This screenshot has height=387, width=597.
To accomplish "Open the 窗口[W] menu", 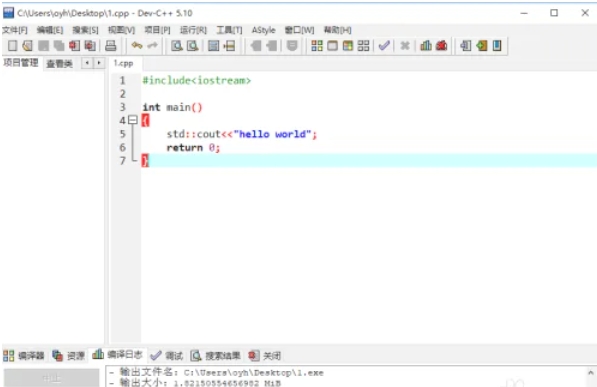I will tap(299, 30).
